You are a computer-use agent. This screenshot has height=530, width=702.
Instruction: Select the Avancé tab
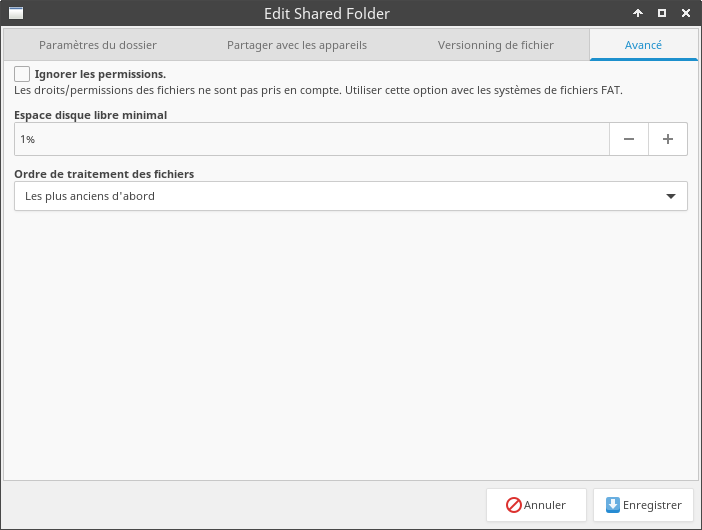[643, 45]
